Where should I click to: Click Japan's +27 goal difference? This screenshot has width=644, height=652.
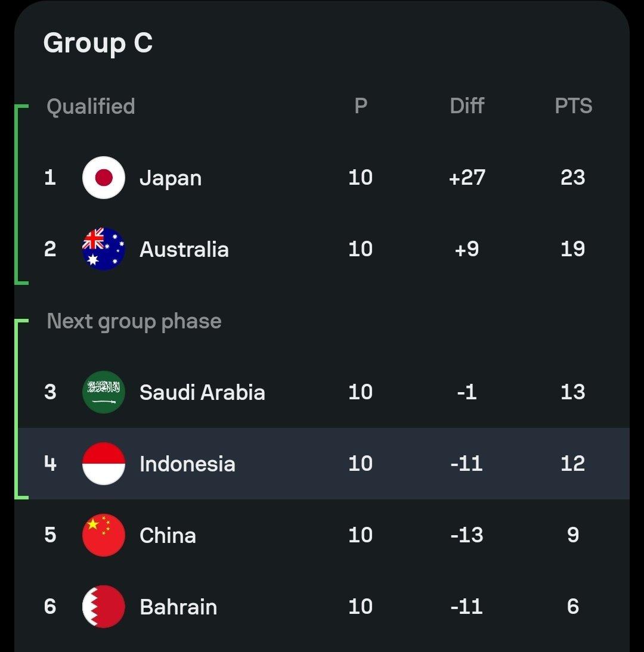[x=467, y=178]
